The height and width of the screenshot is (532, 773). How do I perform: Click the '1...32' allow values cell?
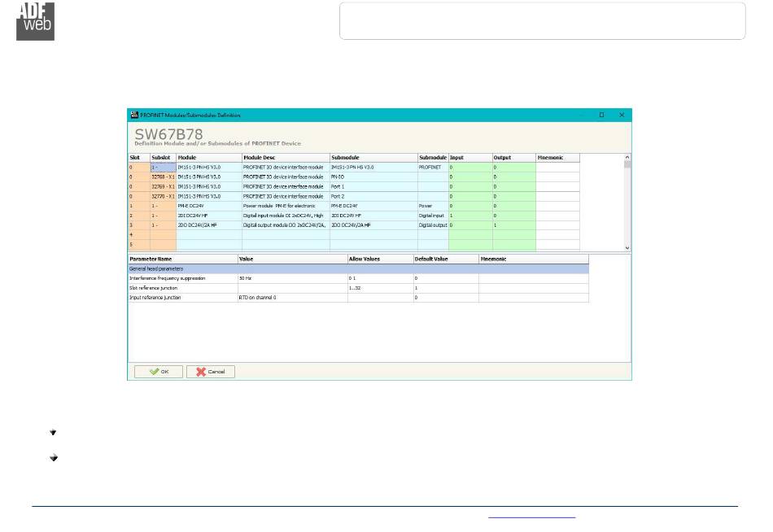381,288
